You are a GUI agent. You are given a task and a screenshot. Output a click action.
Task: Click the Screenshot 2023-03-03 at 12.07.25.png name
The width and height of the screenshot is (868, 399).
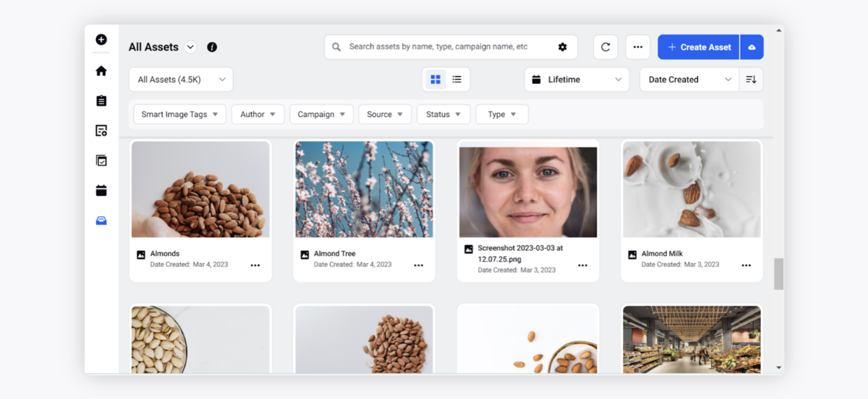pos(520,254)
